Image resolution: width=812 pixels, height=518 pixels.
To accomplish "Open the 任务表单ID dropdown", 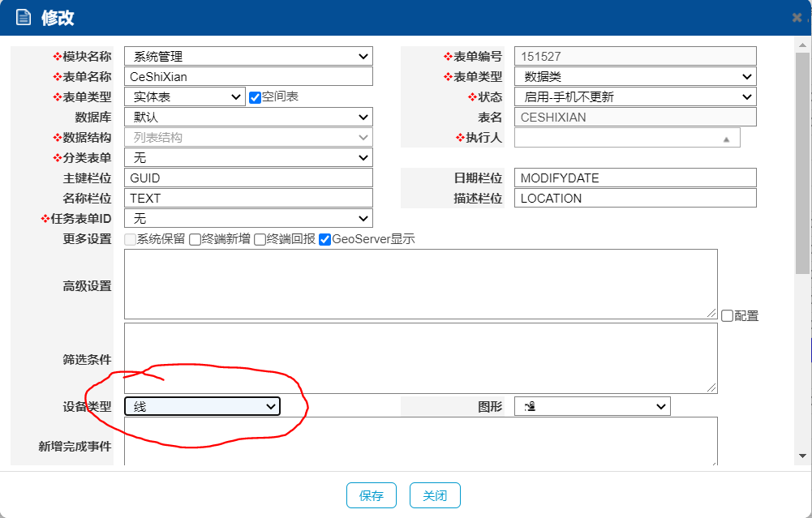I will (248, 219).
